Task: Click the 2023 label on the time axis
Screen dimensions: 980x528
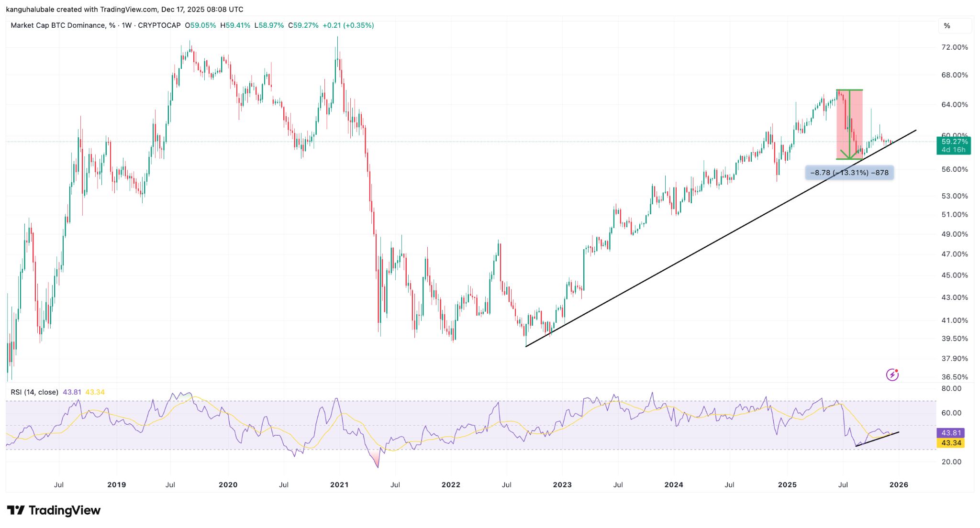Action: 562,484
